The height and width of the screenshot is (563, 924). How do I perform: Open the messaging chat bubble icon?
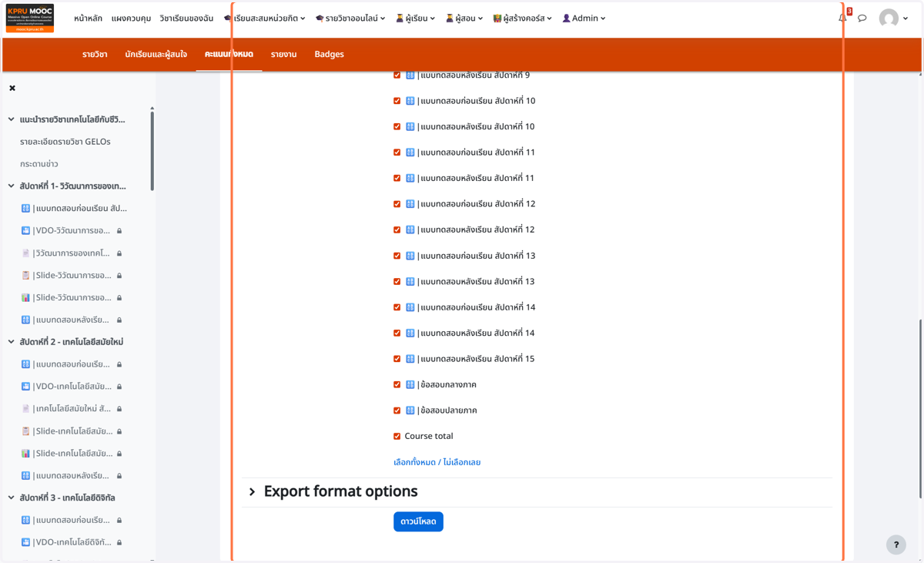click(x=862, y=18)
